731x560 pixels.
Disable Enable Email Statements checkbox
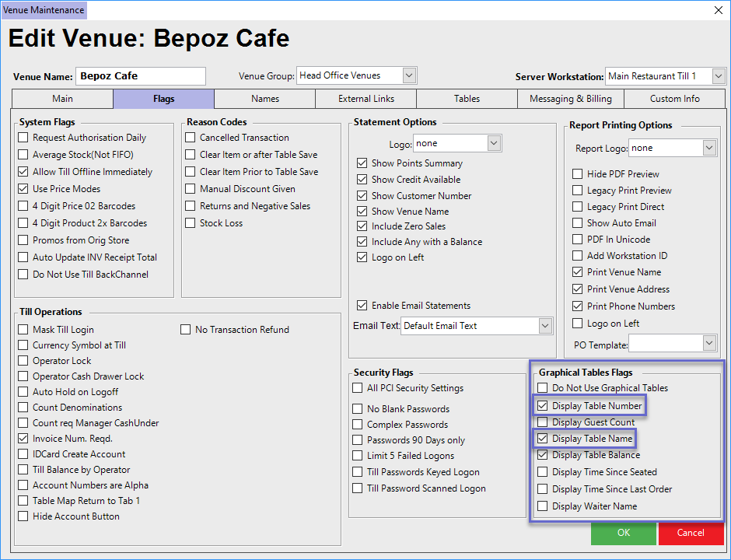(362, 306)
